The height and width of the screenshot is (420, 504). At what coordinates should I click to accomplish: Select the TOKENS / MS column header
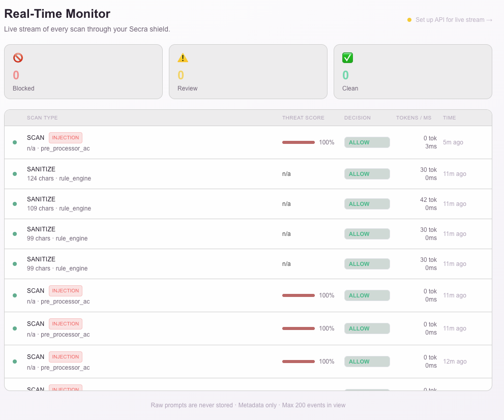[413, 117]
